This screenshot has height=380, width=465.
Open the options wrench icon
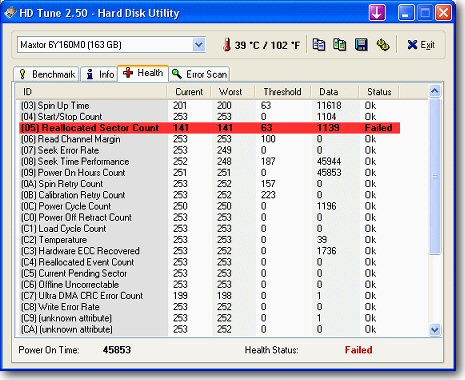(383, 45)
